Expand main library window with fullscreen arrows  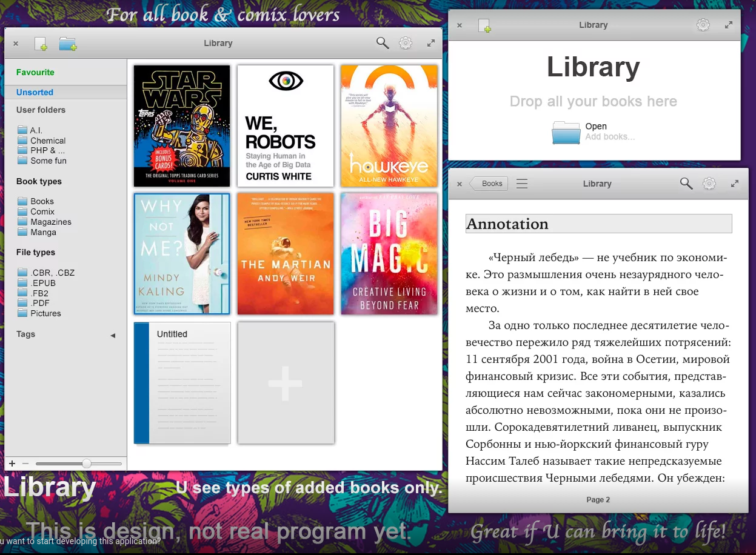point(431,43)
